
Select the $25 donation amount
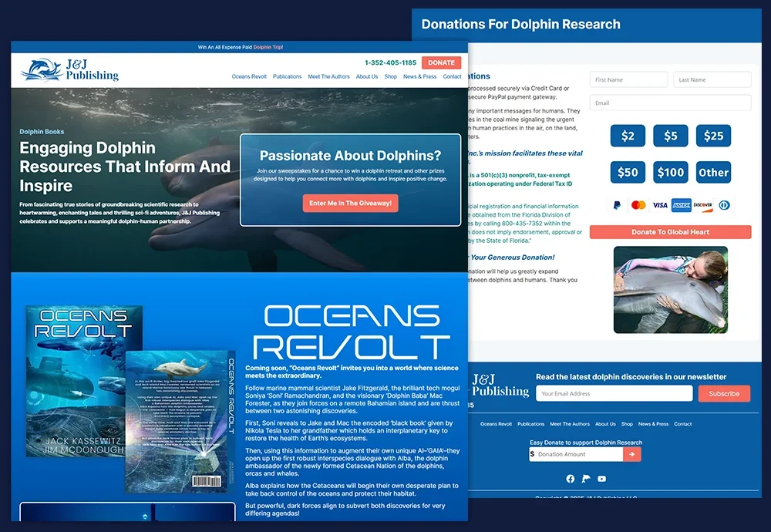[x=713, y=136]
